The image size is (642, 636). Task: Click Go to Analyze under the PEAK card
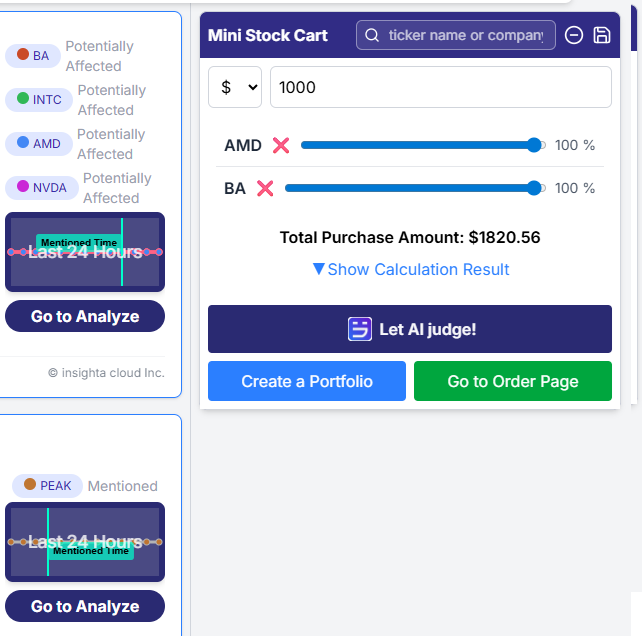pos(85,606)
